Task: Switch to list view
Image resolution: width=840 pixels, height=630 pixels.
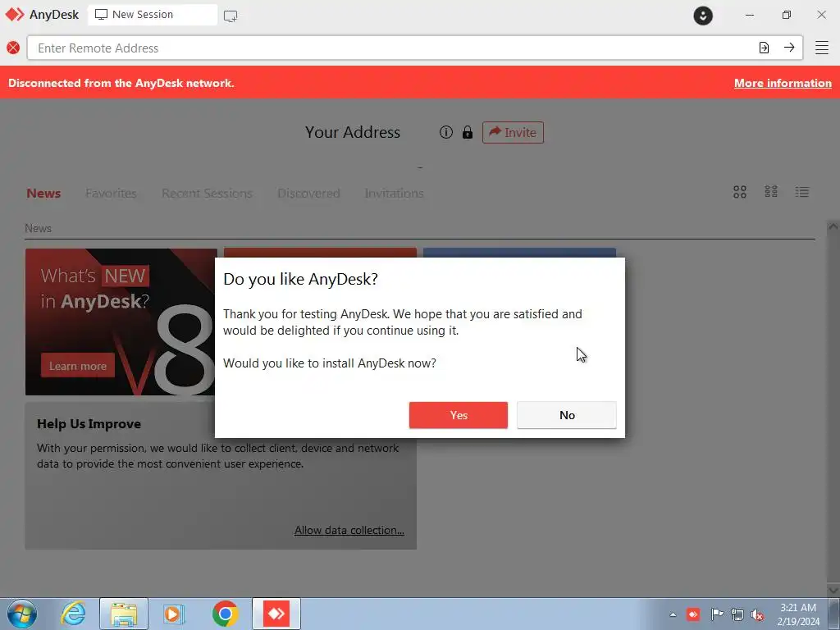Action: click(802, 192)
